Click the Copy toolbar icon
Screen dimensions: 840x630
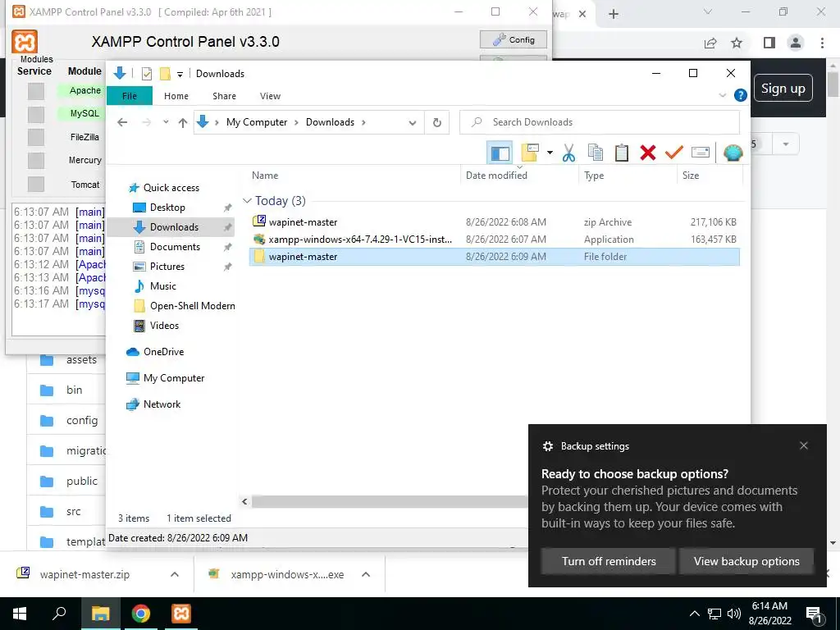click(x=596, y=153)
